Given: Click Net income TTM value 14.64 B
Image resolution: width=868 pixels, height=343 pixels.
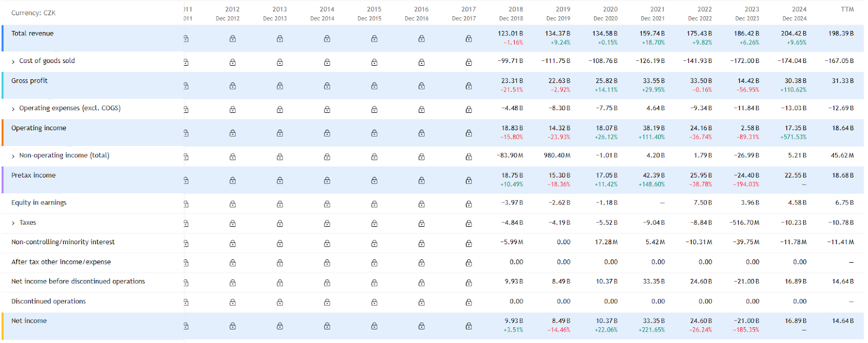Looking at the screenshot, I should point(843,321).
